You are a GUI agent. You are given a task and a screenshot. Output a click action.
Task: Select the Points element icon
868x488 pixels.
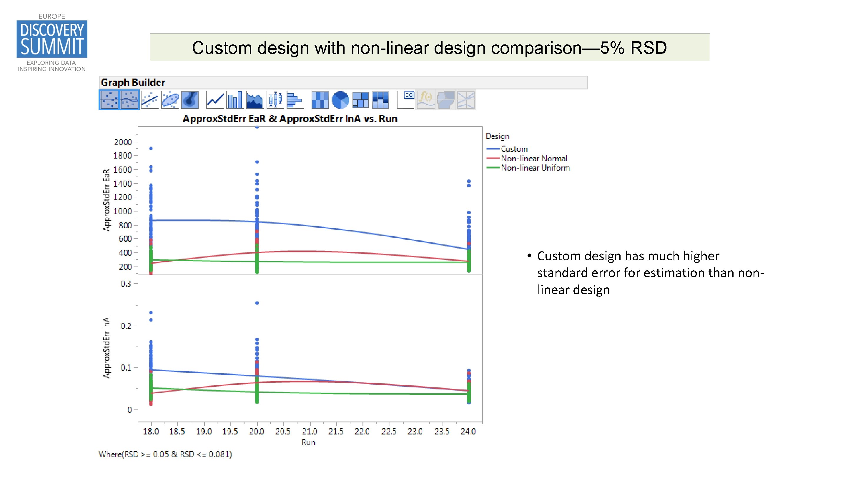109,101
